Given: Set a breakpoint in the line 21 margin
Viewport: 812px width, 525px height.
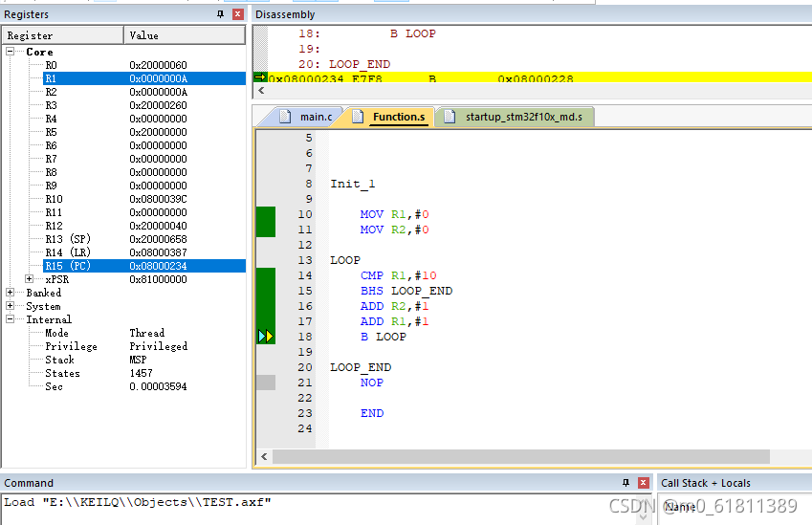Looking at the screenshot, I should (266, 383).
